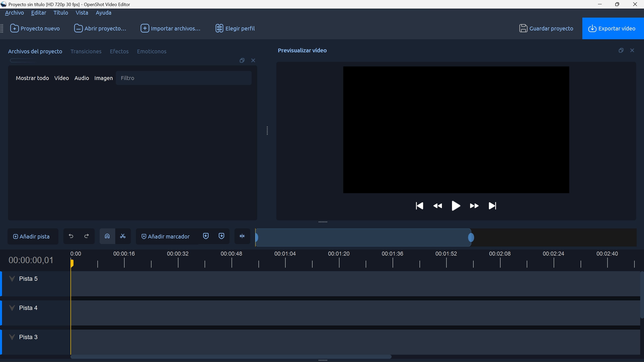Restore down the OpenShot window
The height and width of the screenshot is (362, 644).
[x=617, y=4]
